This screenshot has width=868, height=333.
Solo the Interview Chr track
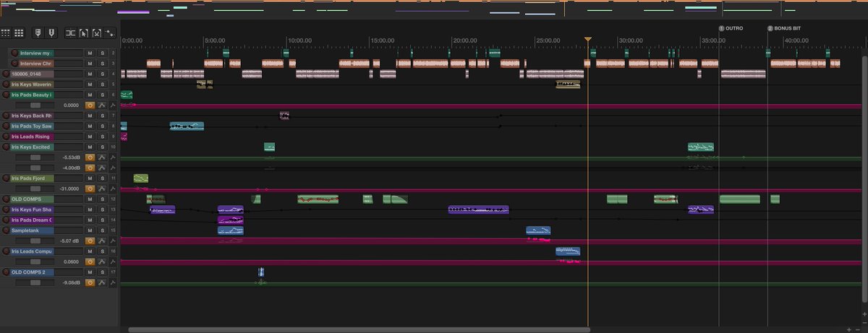(x=102, y=64)
